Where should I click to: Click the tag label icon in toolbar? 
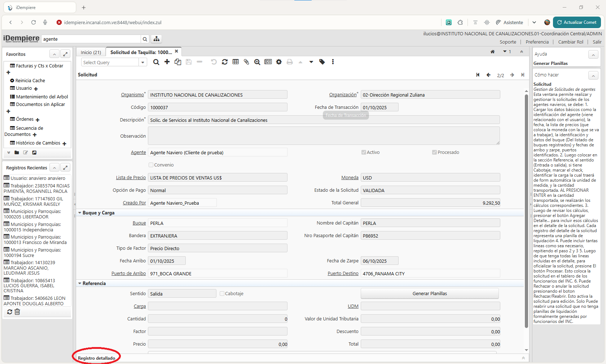point(322,62)
